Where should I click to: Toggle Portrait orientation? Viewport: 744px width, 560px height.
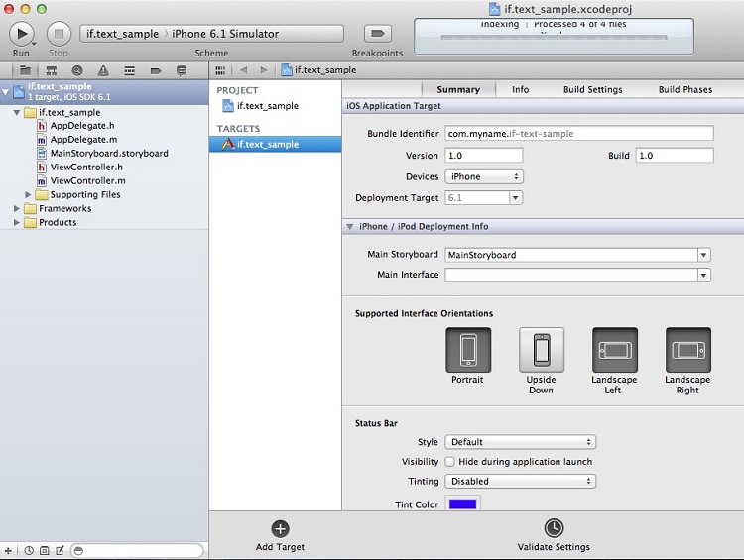[468, 350]
